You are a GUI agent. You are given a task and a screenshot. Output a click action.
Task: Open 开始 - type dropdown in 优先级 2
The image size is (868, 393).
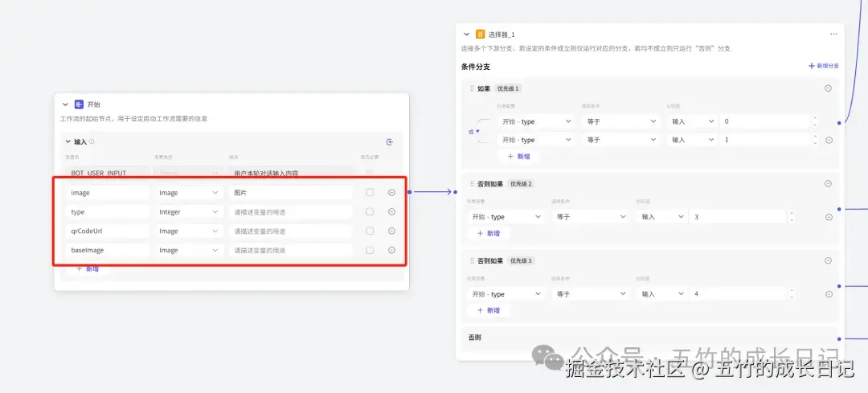(506, 217)
